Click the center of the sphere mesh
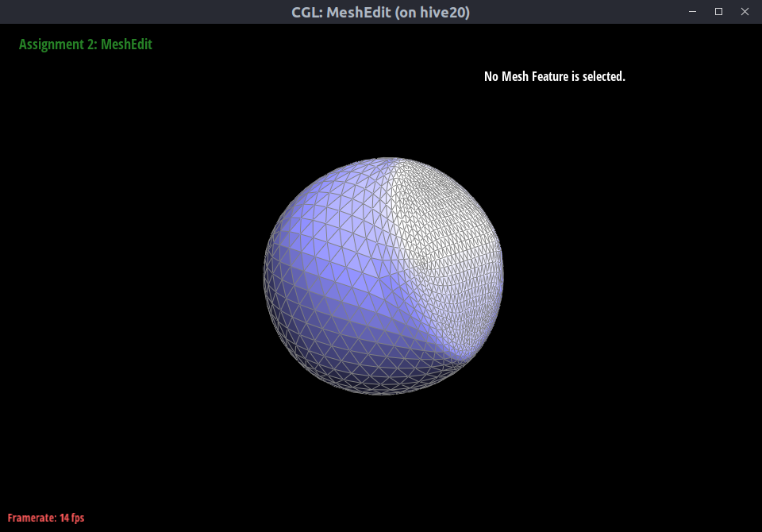Screen dimensions: 762x532 [x=383, y=276]
